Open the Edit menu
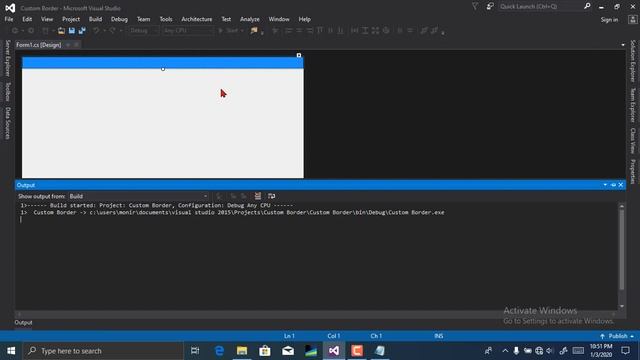Screen dimensions: 640x360 pos(27,19)
